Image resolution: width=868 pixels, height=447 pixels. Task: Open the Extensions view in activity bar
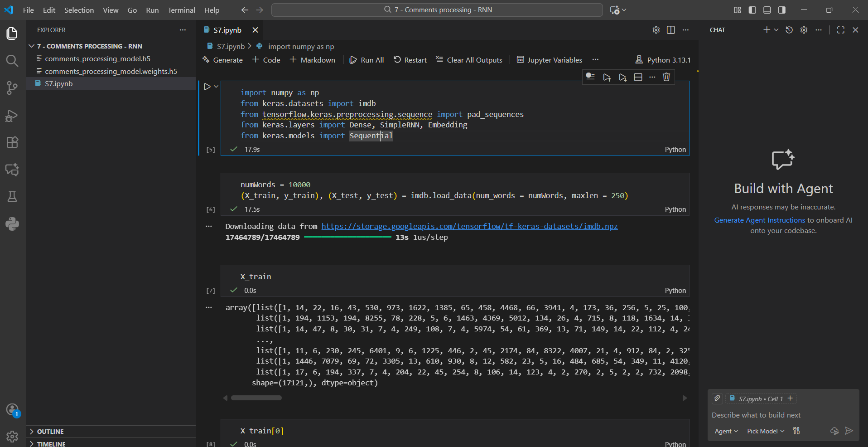click(12, 142)
